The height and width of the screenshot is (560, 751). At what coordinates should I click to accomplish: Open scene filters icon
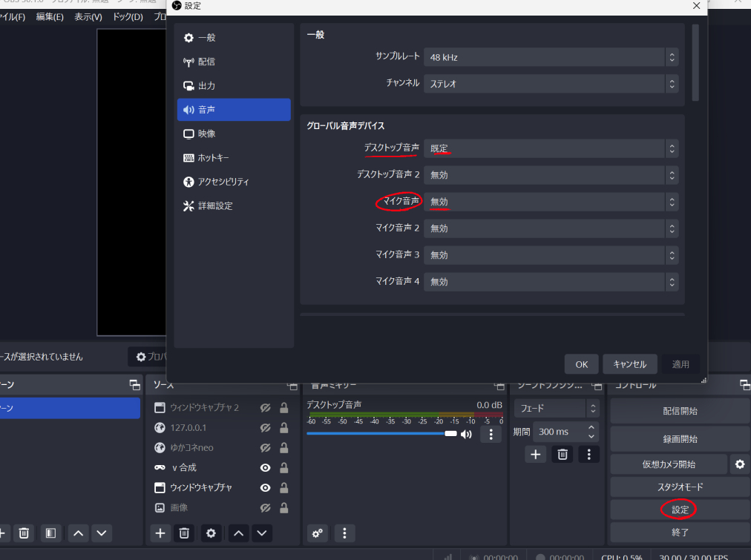tap(50, 533)
